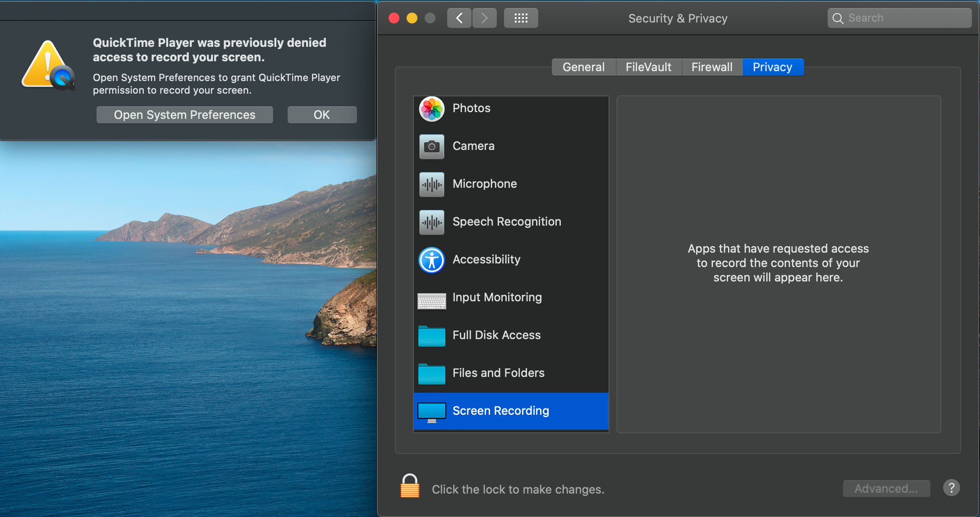Click the Accessibility icon in list

coord(431,260)
